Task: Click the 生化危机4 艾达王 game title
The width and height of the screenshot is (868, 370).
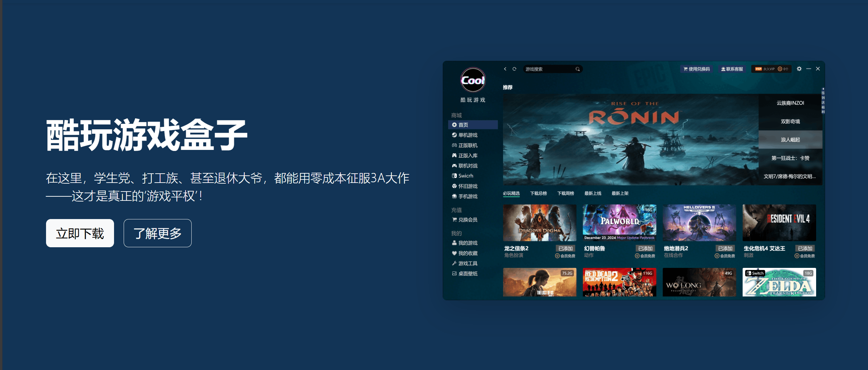Action: tap(764, 248)
